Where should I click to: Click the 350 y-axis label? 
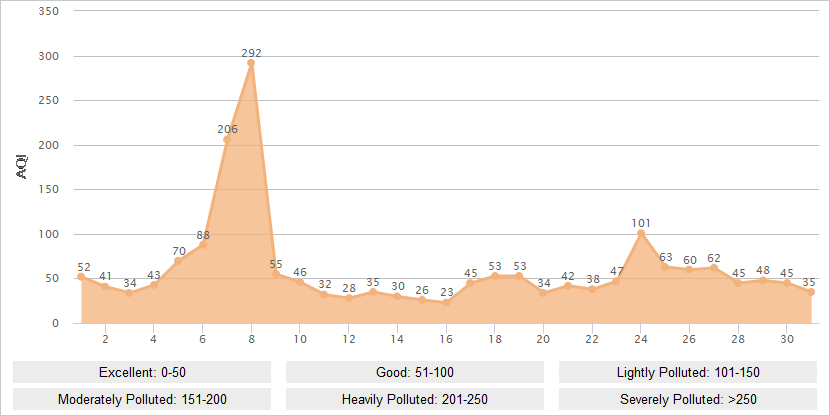pos(49,11)
